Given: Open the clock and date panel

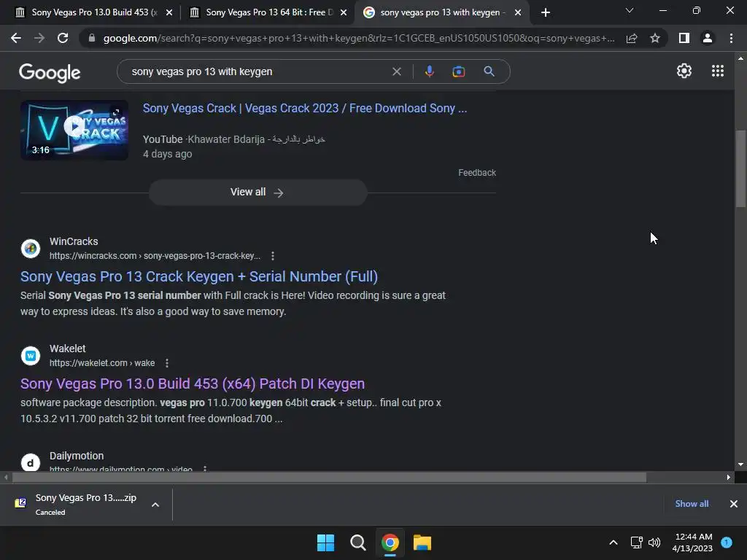Looking at the screenshot, I should [692, 542].
